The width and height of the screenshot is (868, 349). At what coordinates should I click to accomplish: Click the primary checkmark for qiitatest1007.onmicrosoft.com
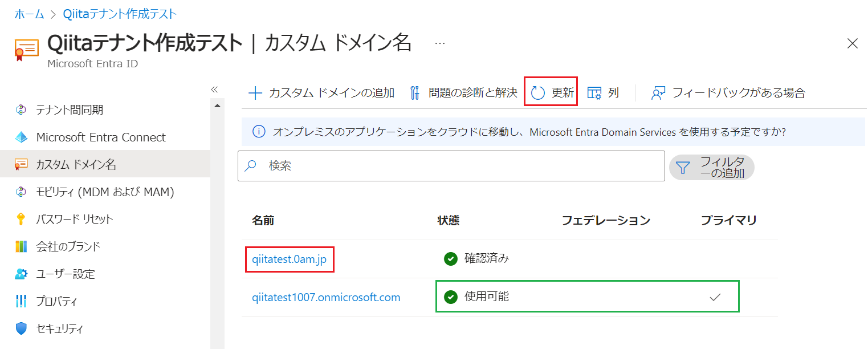pos(715,297)
